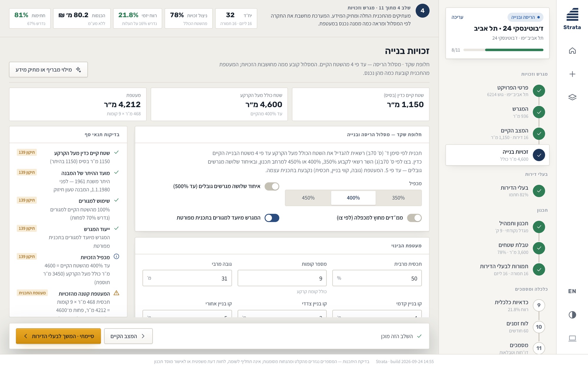Select the 450% multiplier option
The image size is (588, 368).
pyautogui.click(x=308, y=198)
